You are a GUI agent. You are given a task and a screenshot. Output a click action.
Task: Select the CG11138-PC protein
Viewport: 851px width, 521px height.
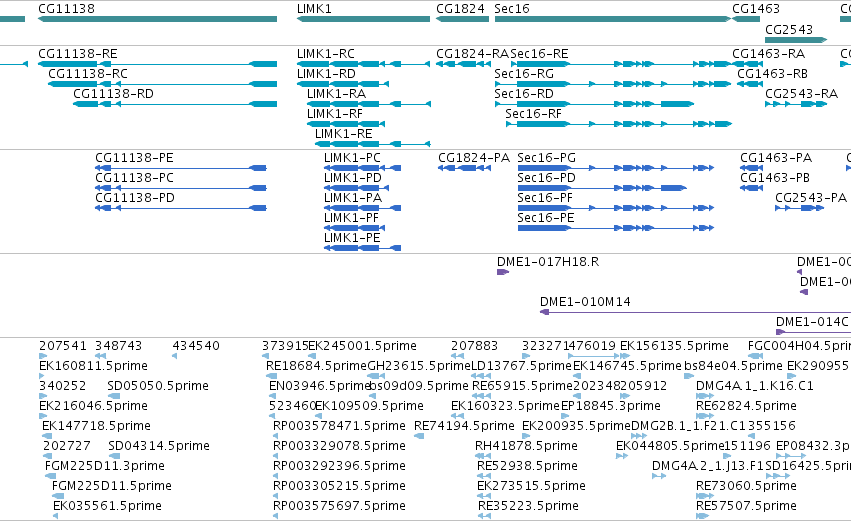(x=135, y=178)
